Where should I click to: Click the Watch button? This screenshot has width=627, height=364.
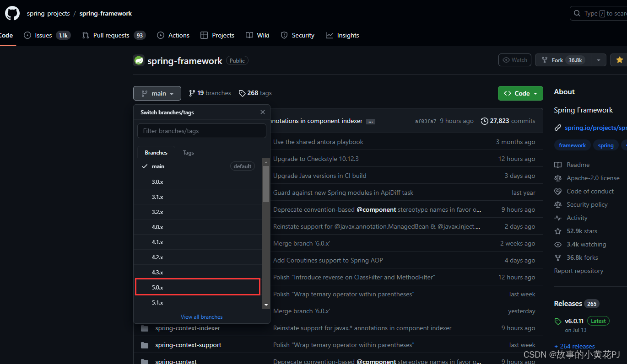click(x=515, y=60)
